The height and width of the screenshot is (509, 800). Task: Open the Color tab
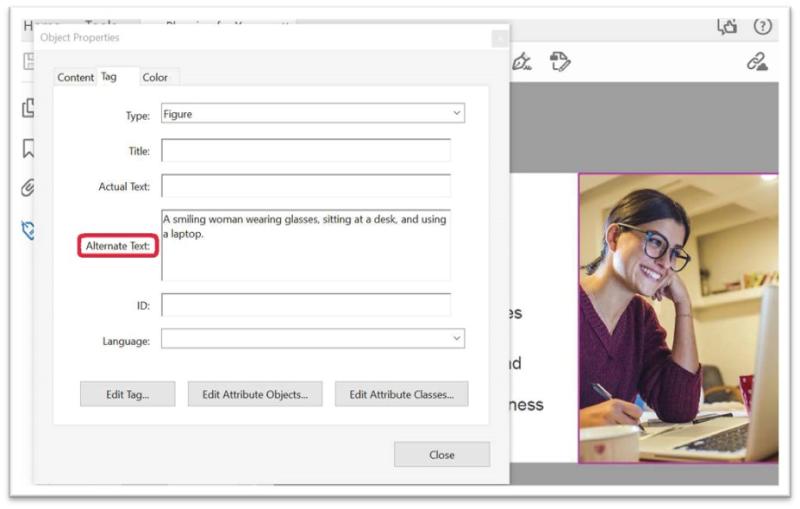(156, 78)
